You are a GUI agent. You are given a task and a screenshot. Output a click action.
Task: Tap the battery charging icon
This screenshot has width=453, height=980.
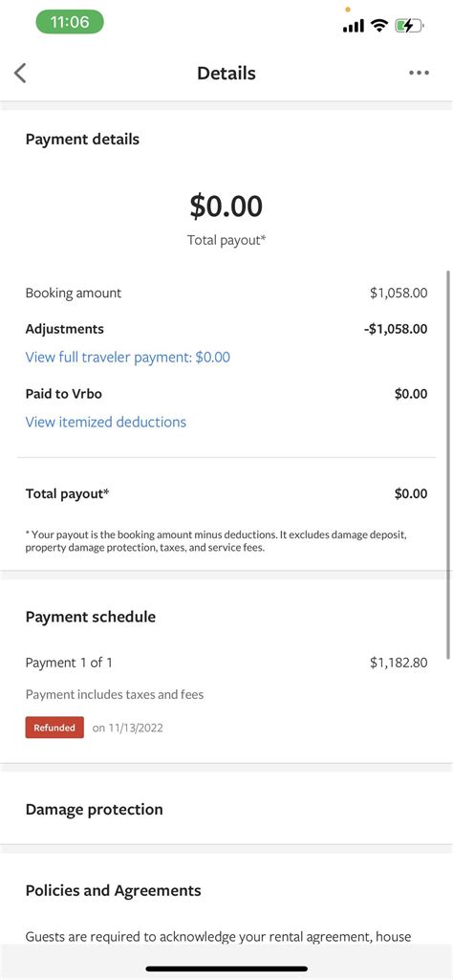(409, 26)
